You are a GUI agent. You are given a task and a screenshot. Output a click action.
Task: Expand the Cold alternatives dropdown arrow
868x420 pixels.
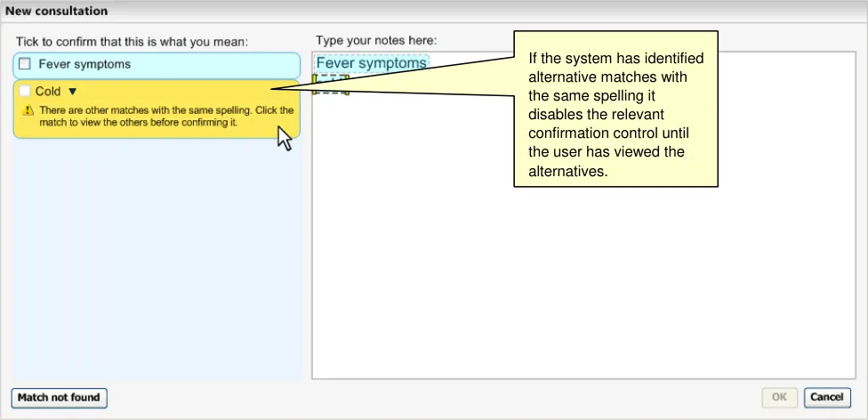coord(73,91)
